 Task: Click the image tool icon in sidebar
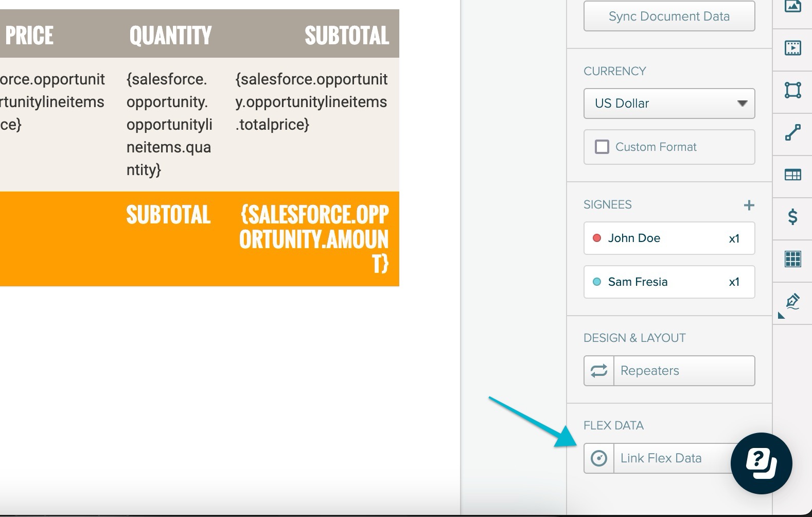[x=792, y=6]
